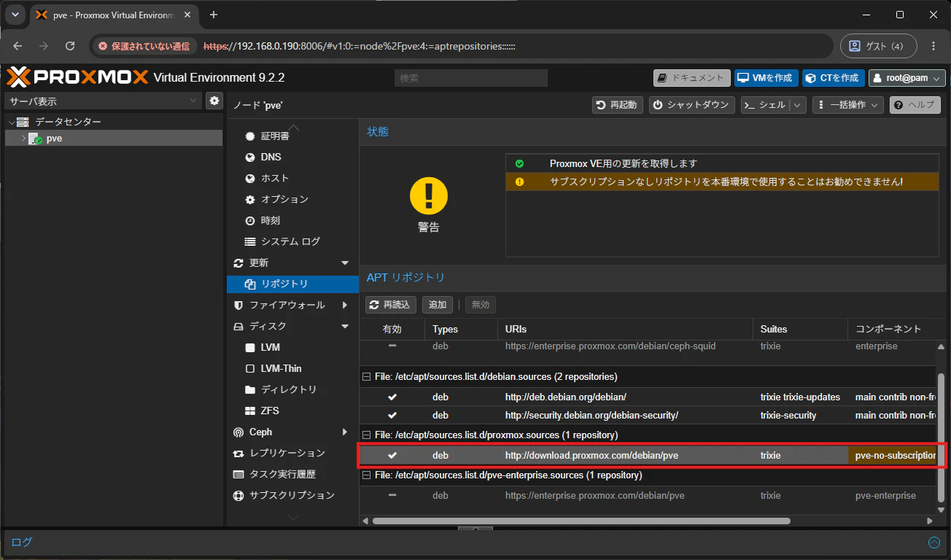Image resolution: width=951 pixels, height=560 pixels.
Task: Click the 再起動 reboot button
Action: (x=617, y=105)
